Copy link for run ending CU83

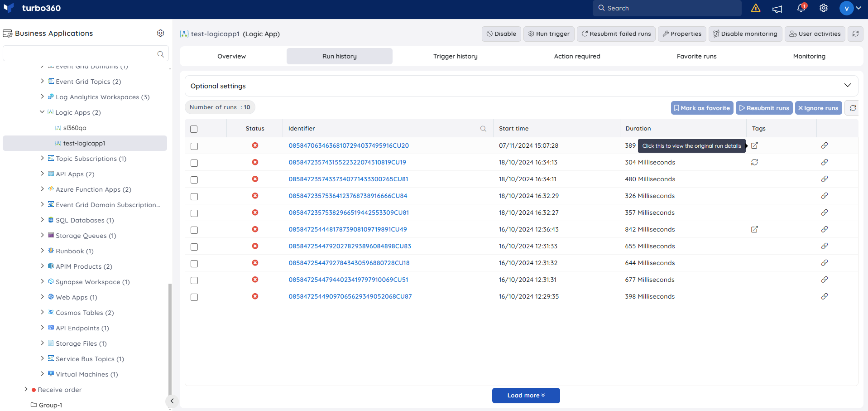(825, 246)
